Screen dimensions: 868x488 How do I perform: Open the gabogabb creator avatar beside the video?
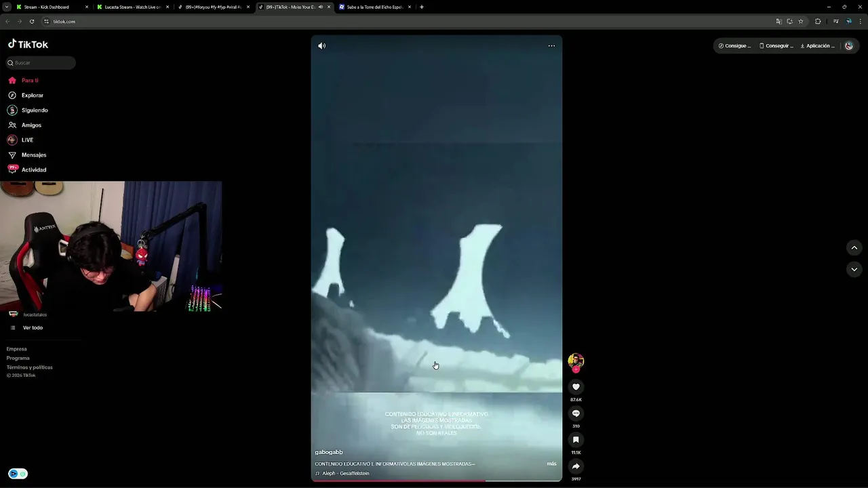(x=576, y=361)
